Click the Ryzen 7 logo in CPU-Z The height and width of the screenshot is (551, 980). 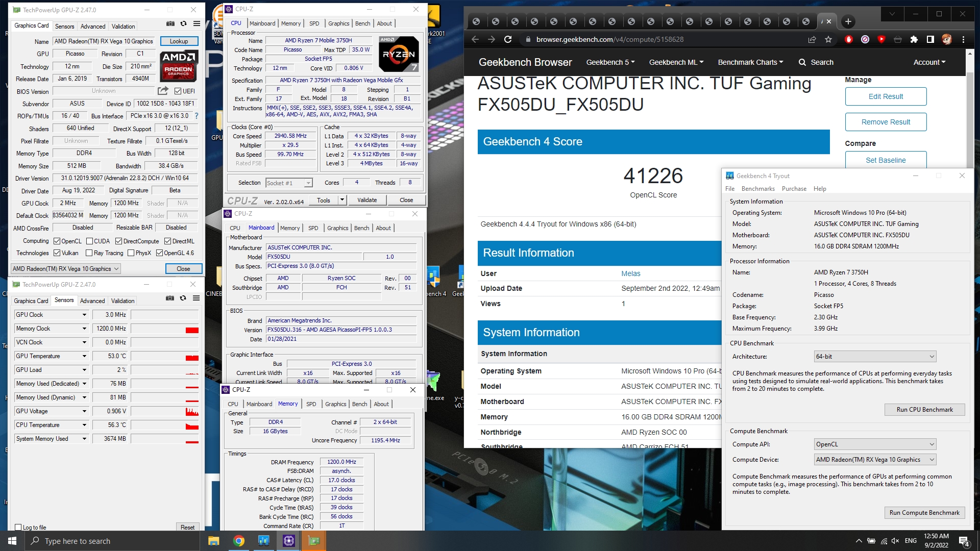(399, 54)
